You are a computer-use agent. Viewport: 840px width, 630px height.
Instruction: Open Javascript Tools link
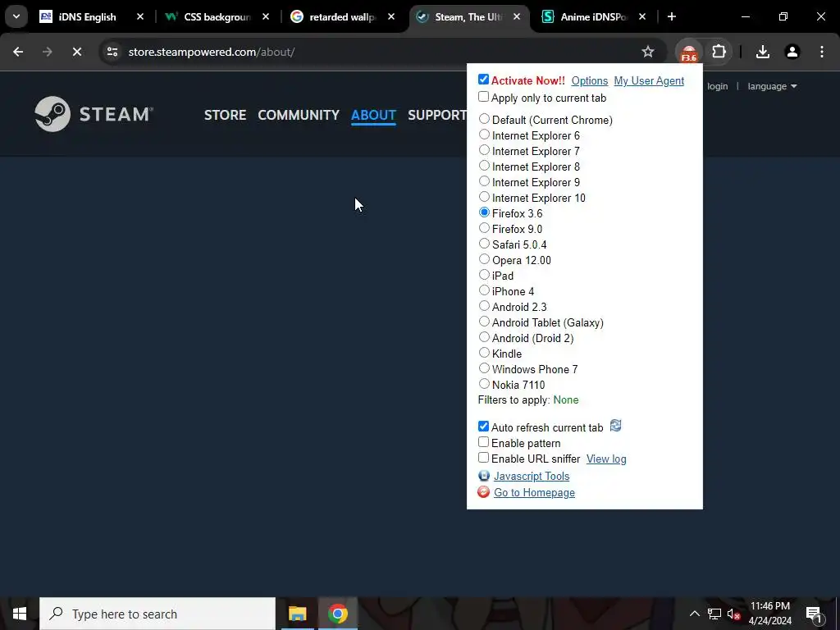532,476
